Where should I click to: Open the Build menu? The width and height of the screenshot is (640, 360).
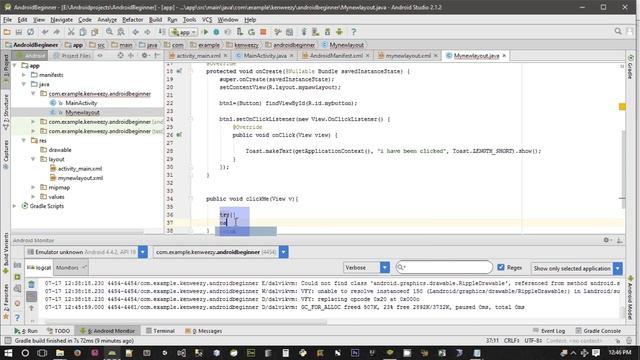[x=155, y=20]
